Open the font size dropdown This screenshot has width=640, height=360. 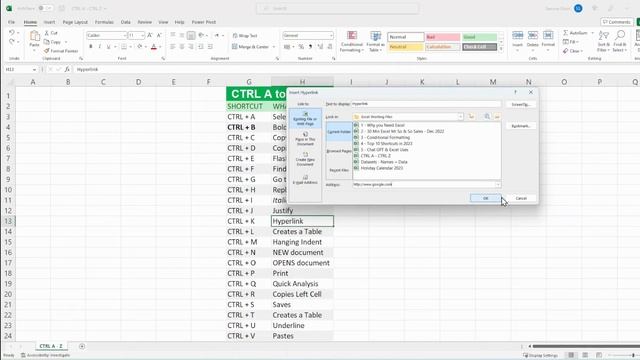tap(142, 36)
